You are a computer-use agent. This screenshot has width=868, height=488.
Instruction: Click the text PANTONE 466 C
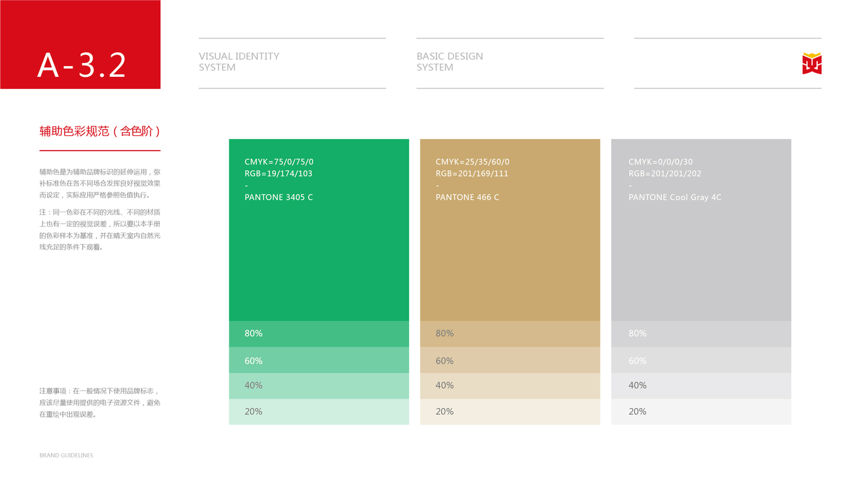(468, 198)
